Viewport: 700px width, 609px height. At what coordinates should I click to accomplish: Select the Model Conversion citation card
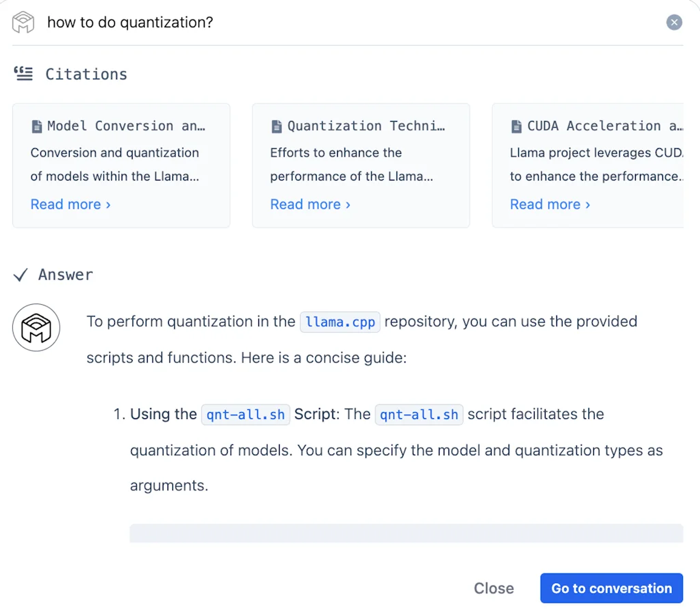pos(120,165)
